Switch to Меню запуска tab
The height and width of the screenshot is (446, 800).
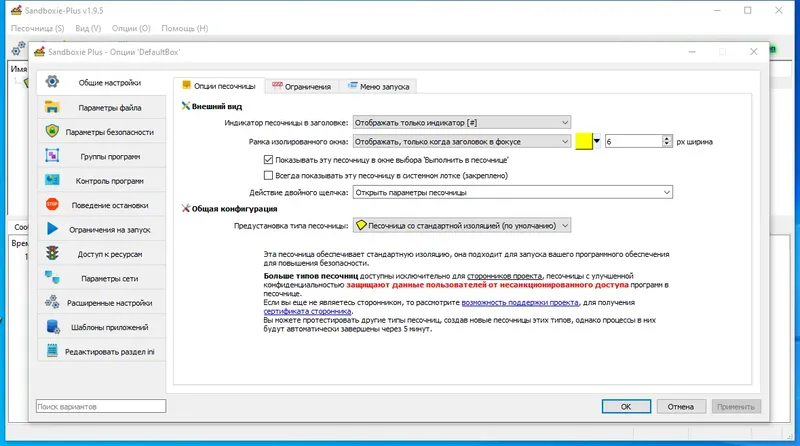click(x=379, y=86)
